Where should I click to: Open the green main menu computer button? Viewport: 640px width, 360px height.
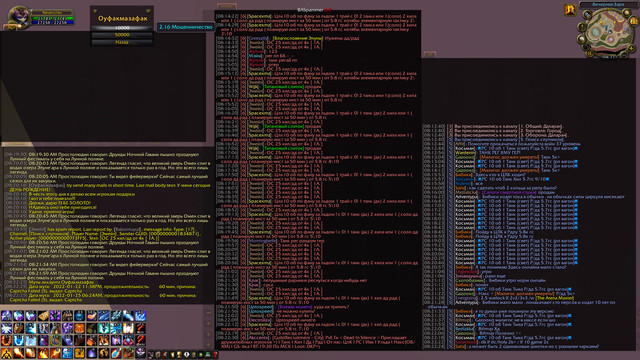208,355
